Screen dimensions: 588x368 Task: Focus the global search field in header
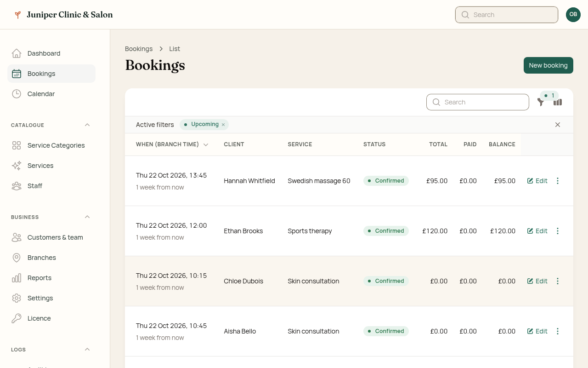507,15
